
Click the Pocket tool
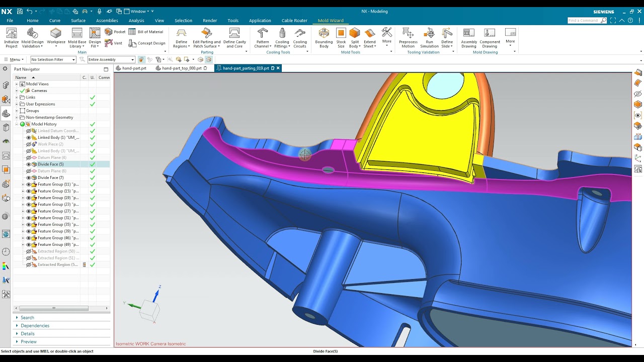115,32
